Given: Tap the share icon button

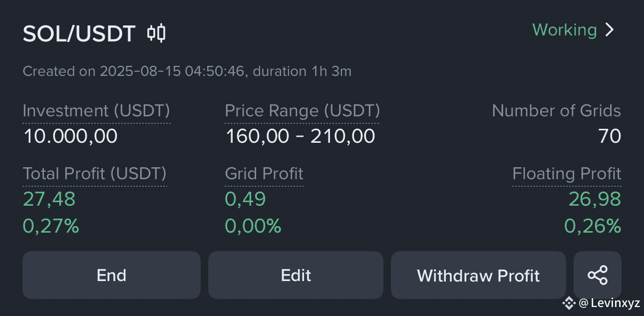Looking at the screenshot, I should coord(598,275).
